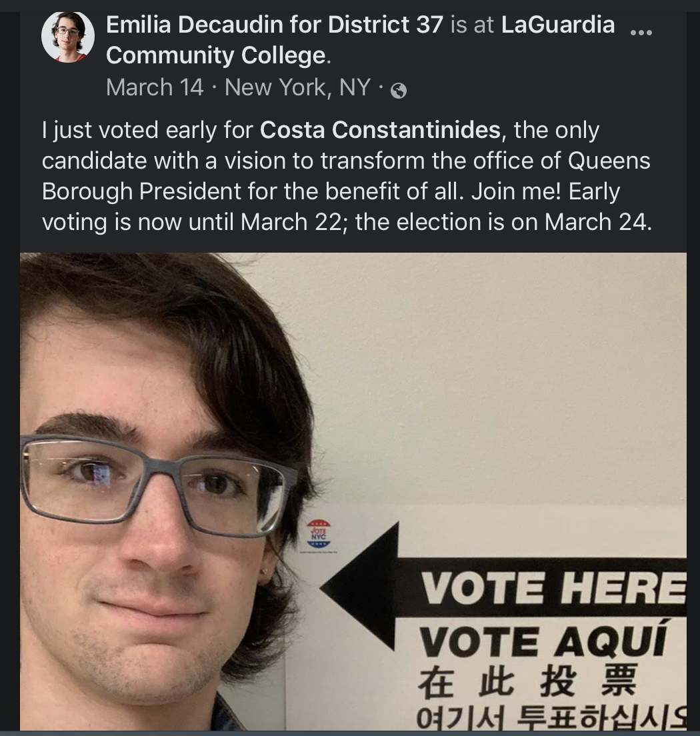Click the 'is at' text in the post header
The width and height of the screenshot is (700, 736).
(472, 25)
